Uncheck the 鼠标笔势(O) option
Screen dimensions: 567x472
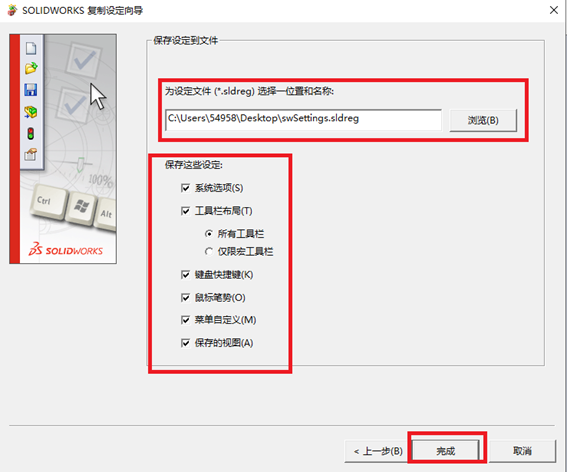186,297
